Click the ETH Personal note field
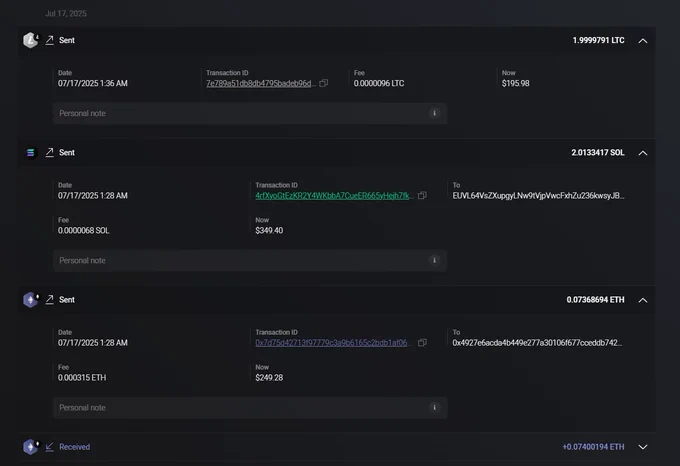Screen dimensions: 680x466 tap(250, 407)
